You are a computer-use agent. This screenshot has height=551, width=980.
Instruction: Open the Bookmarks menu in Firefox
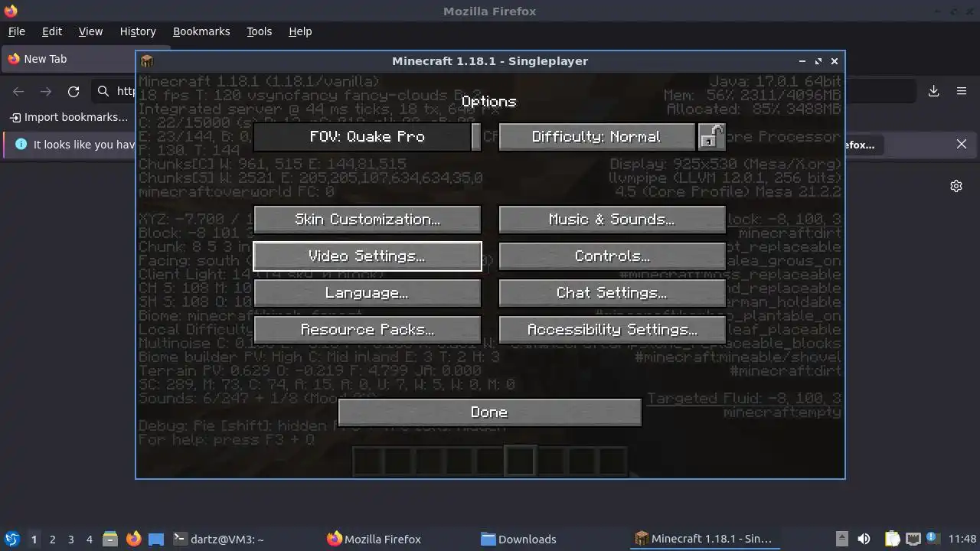coord(201,31)
